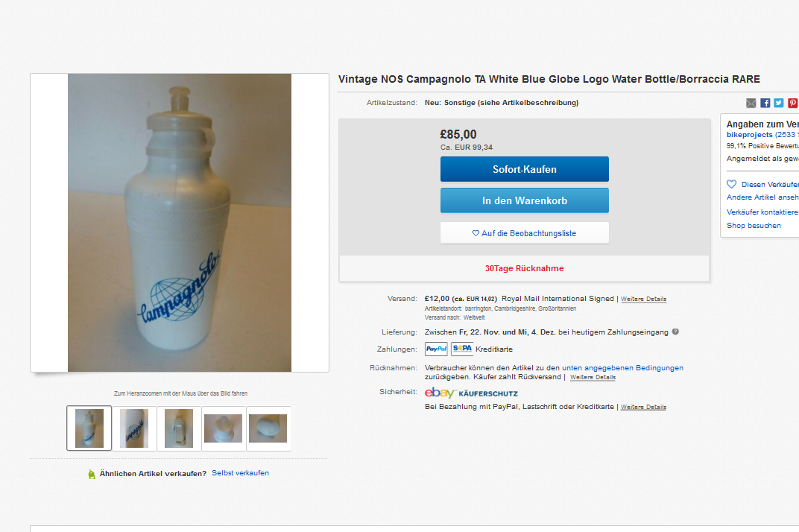Select the fourth thumbnail showing bottle cap
The width and height of the screenshot is (799, 532).
[224, 428]
